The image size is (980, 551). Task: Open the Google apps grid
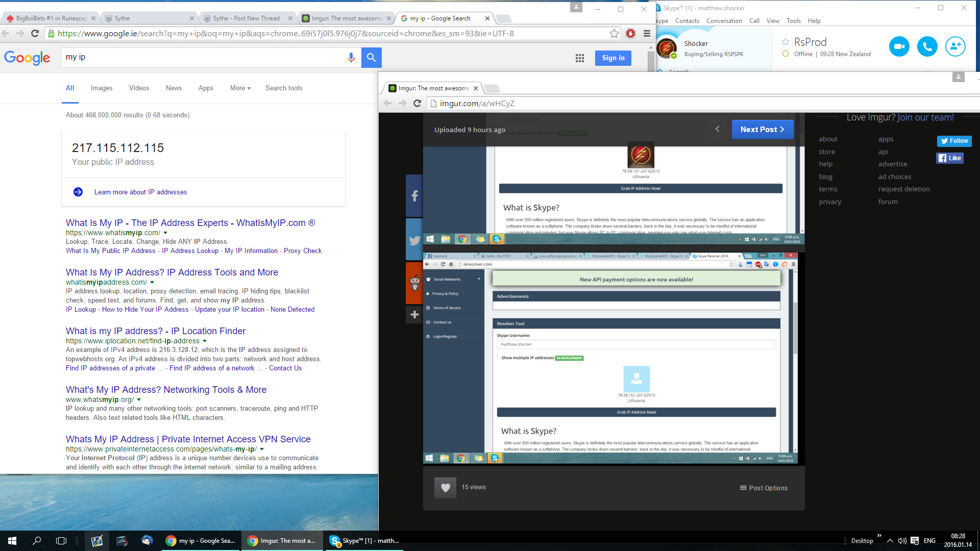point(579,58)
